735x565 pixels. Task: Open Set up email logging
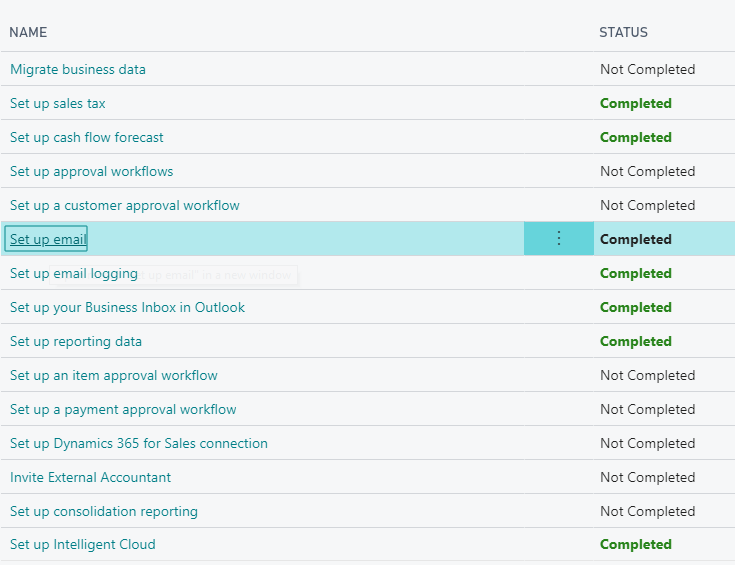point(74,273)
